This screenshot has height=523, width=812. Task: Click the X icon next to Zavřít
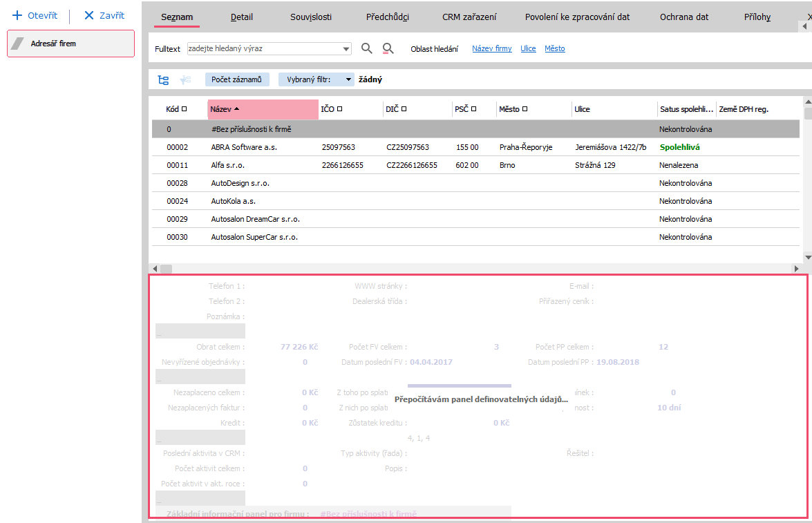tap(88, 15)
